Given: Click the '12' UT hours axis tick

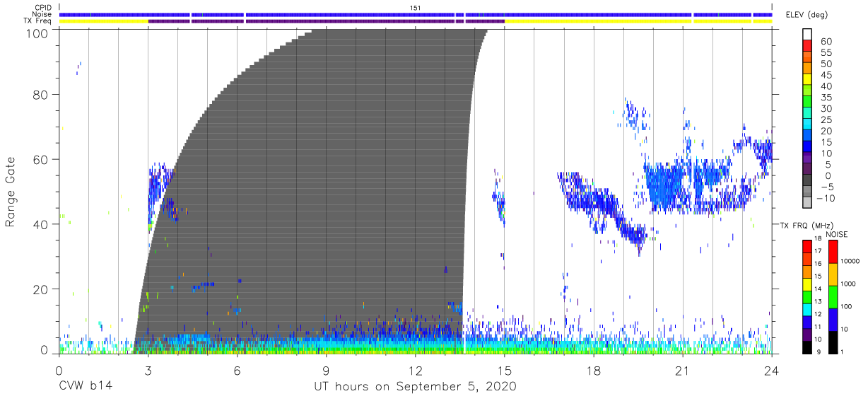Looking at the screenshot, I should point(415,370).
